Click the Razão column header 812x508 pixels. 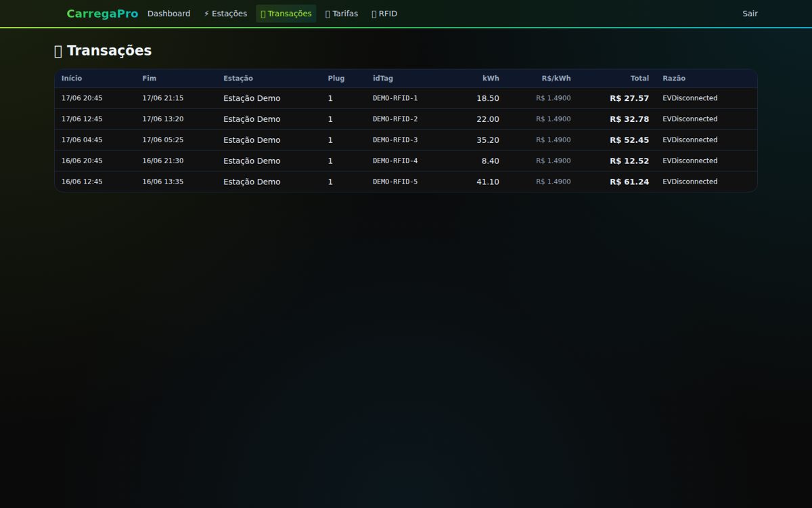[674, 79]
